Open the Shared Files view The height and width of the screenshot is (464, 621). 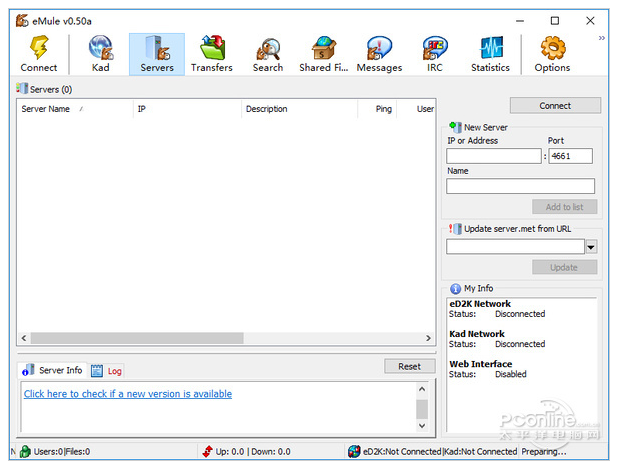pos(324,54)
